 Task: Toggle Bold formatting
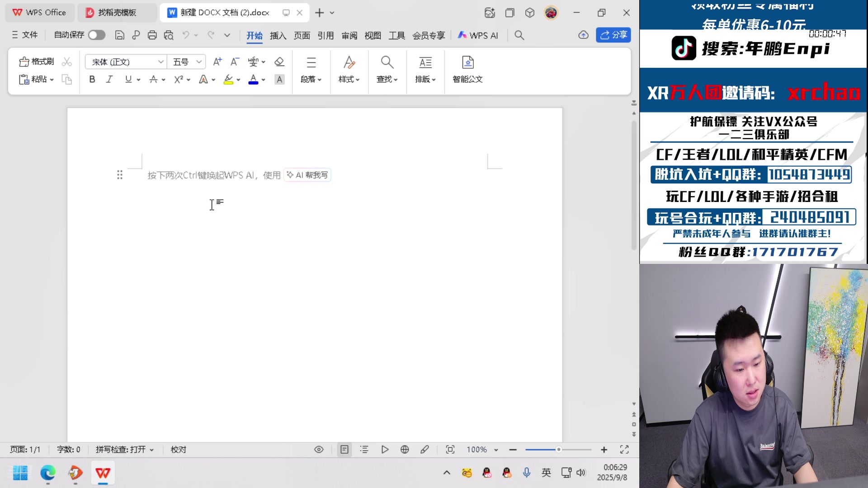(92, 80)
